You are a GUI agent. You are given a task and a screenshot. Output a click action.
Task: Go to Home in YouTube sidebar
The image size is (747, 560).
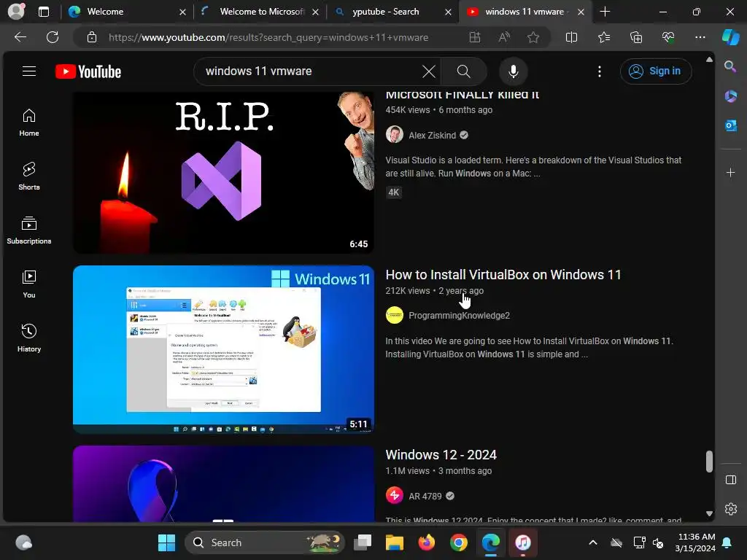coord(29,122)
